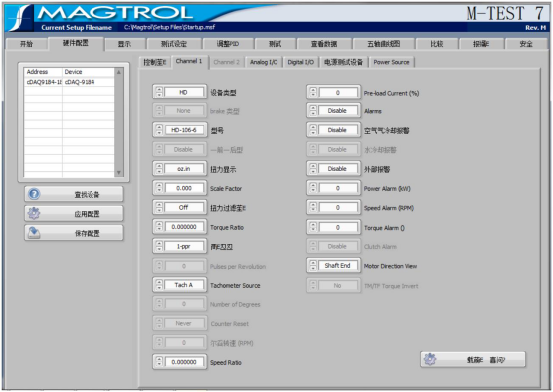Click the Device column header
Screen dimensions: 553x392
(x=89, y=72)
